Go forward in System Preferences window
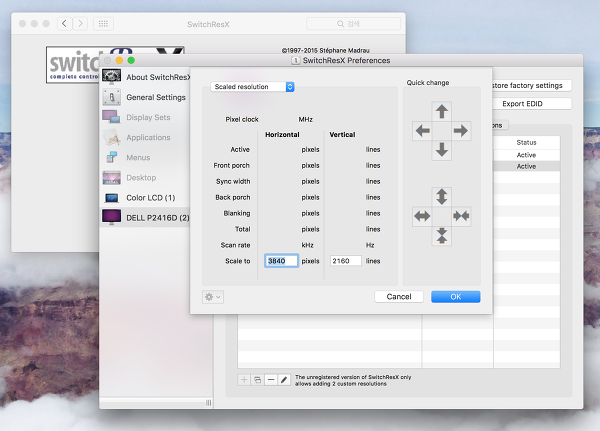600x431 pixels. 80,24
